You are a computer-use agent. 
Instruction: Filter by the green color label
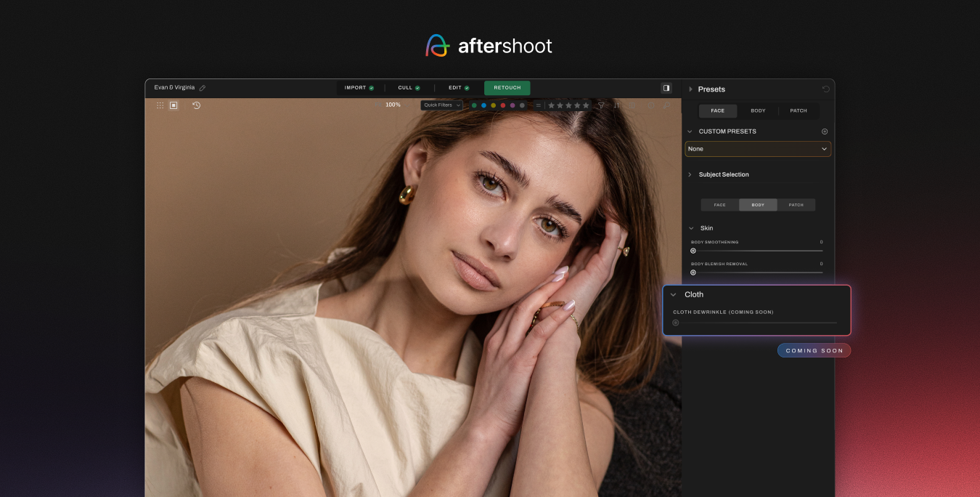click(474, 105)
